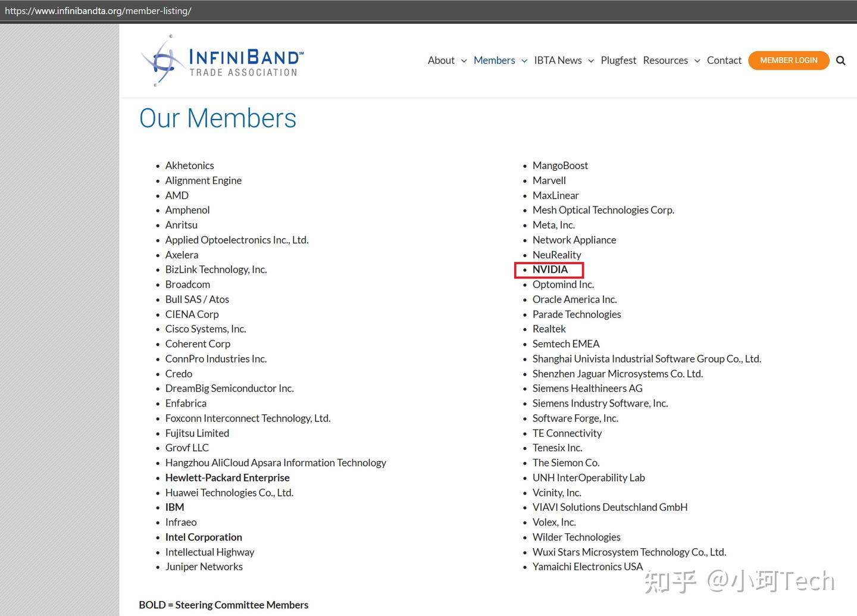Select the Our Members heading

[x=218, y=118]
